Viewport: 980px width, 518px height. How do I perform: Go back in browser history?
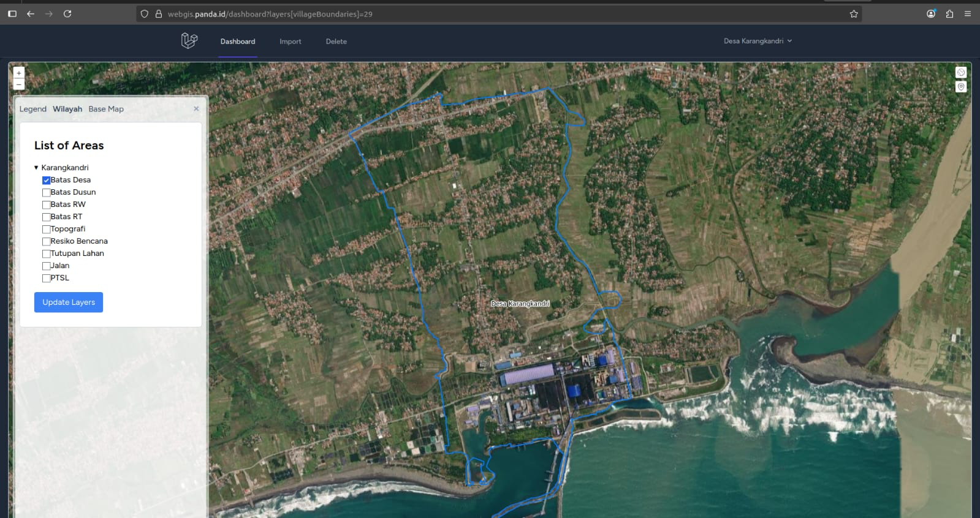click(31, 13)
